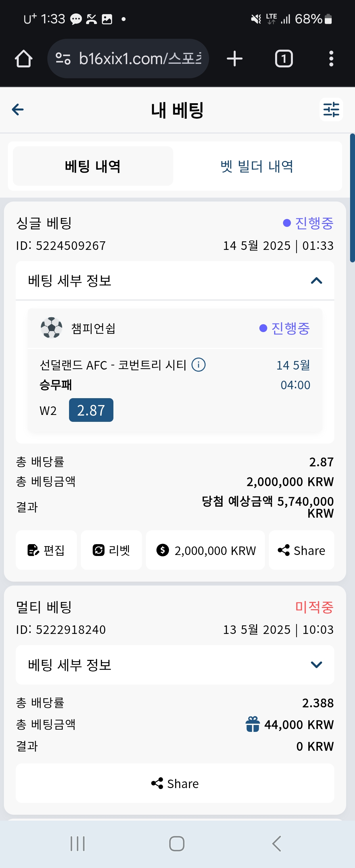The height and width of the screenshot is (868, 355).
Task: Tap the 2,000,000 KRW cashout button
Action: (205, 550)
